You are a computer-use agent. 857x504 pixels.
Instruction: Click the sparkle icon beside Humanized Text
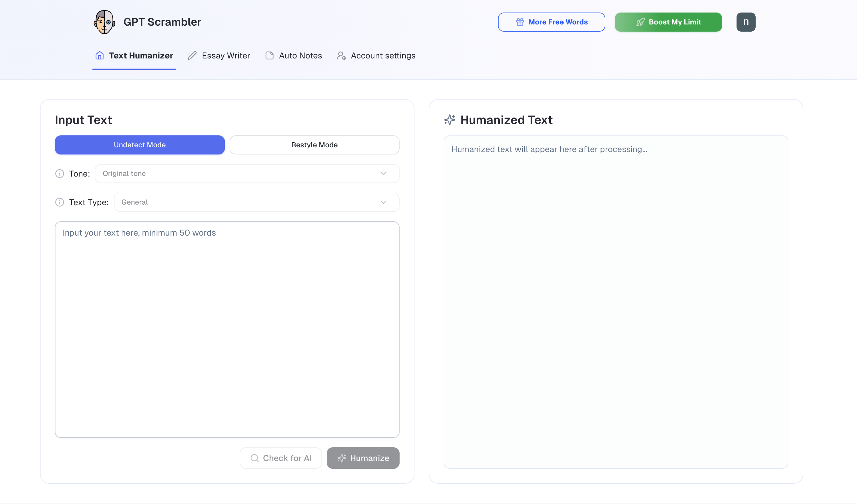[450, 120]
